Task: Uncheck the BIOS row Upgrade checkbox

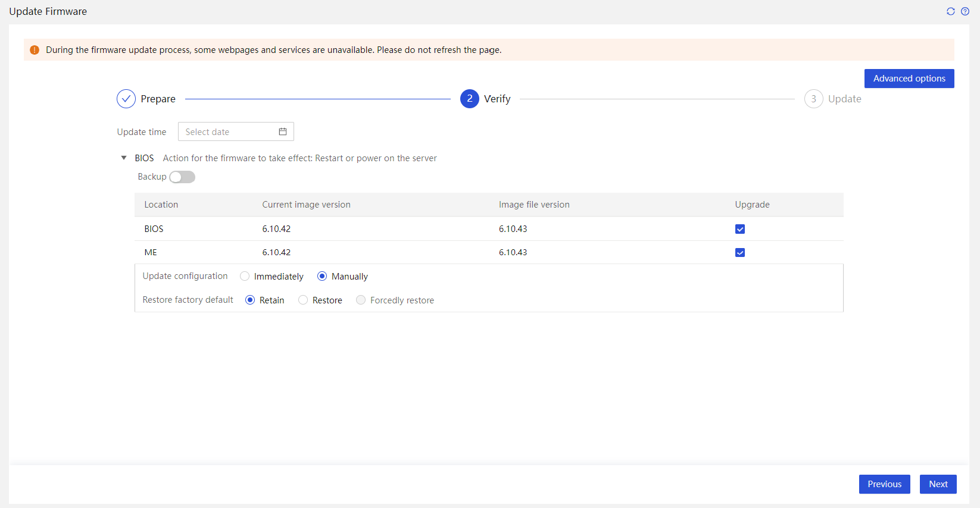Action: pyautogui.click(x=740, y=229)
